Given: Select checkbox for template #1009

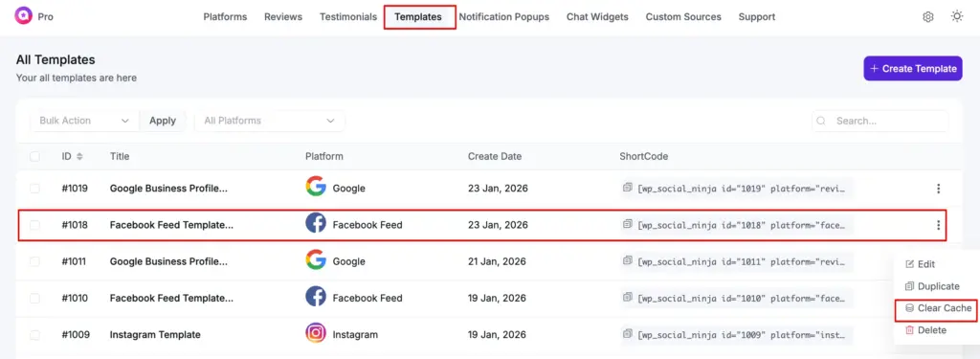Looking at the screenshot, I should [35, 335].
